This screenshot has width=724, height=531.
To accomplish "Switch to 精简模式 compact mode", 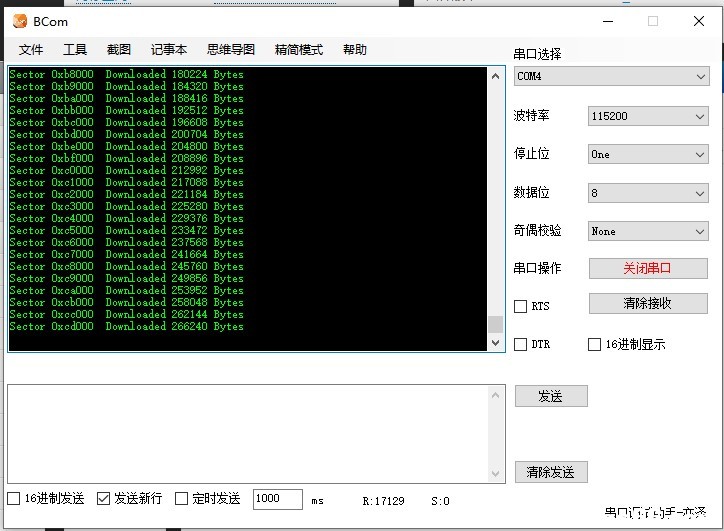I will [x=298, y=50].
